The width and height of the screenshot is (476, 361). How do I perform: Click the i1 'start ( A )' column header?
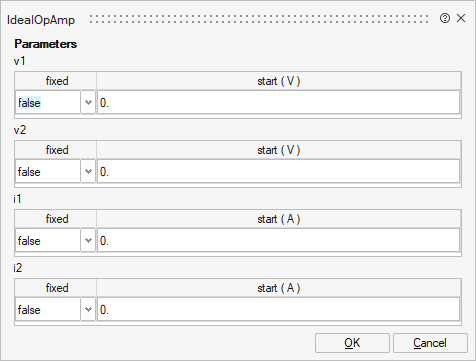pos(279,219)
